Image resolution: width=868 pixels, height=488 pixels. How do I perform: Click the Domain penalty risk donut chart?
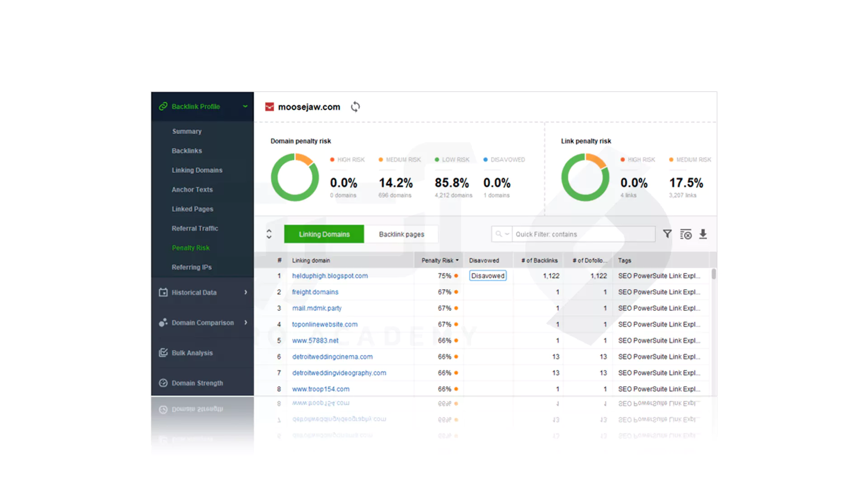[295, 177]
